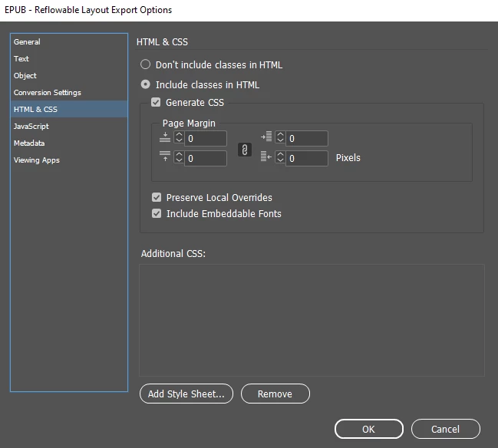The width and height of the screenshot is (498, 448).
Task: Cancel the export options dialog
Action: coord(445,429)
